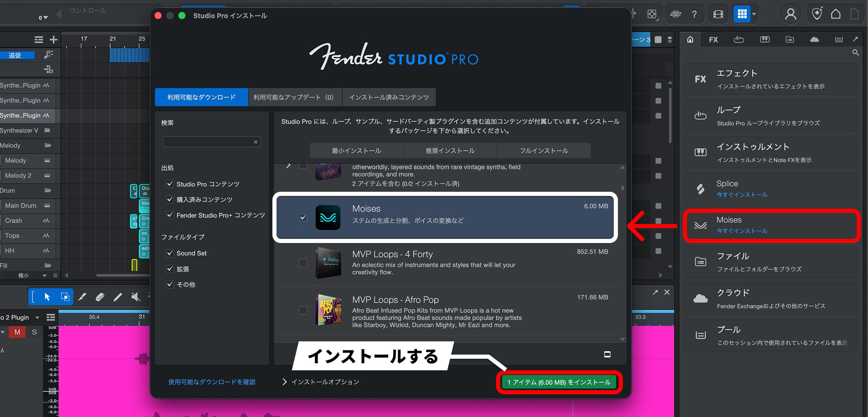The height and width of the screenshot is (417, 868).
Task: Open the Effects (エフェクト) browser section
Action: (x=771, y=79)
